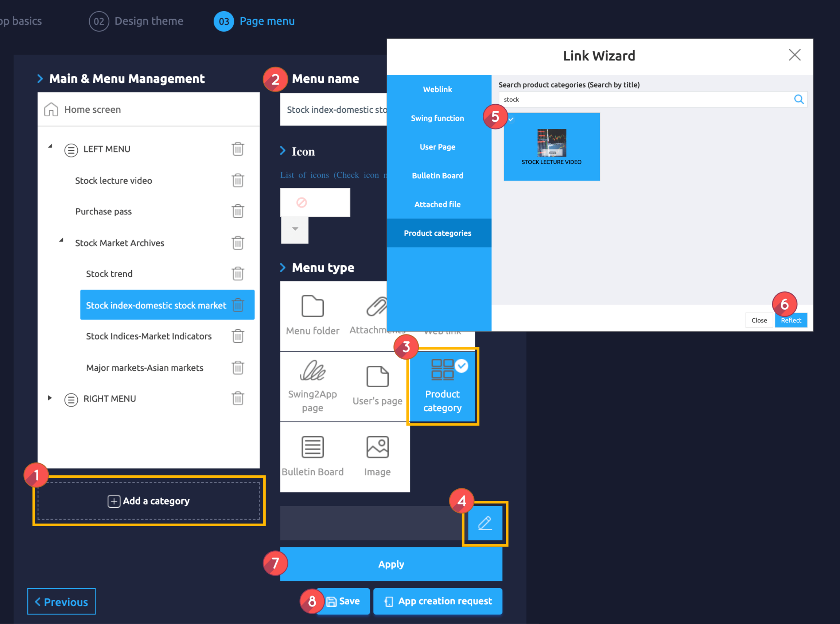This screenshot has height=624, width=840.
Task: Collapse the LEFT MENU tree node
Action: [x=50, y=147]
